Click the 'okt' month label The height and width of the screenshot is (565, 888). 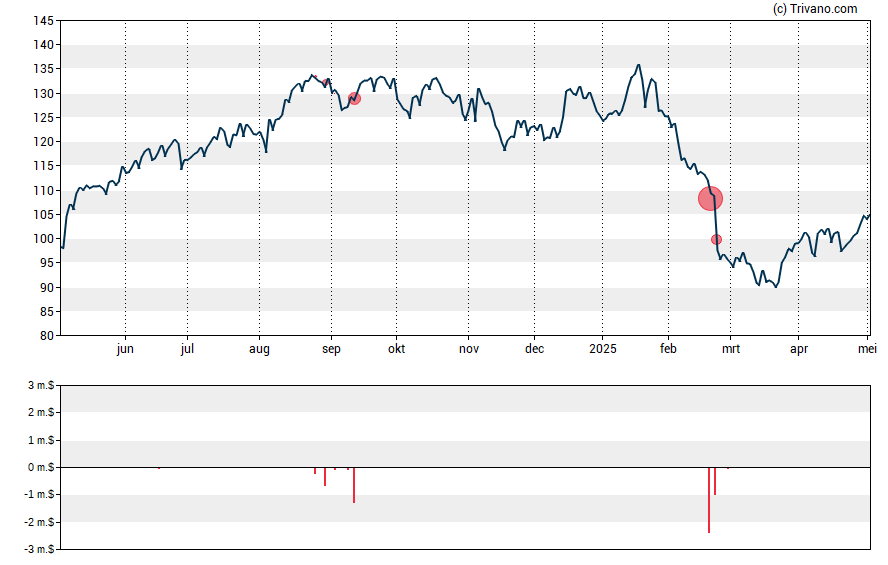(x=396, y=349)
